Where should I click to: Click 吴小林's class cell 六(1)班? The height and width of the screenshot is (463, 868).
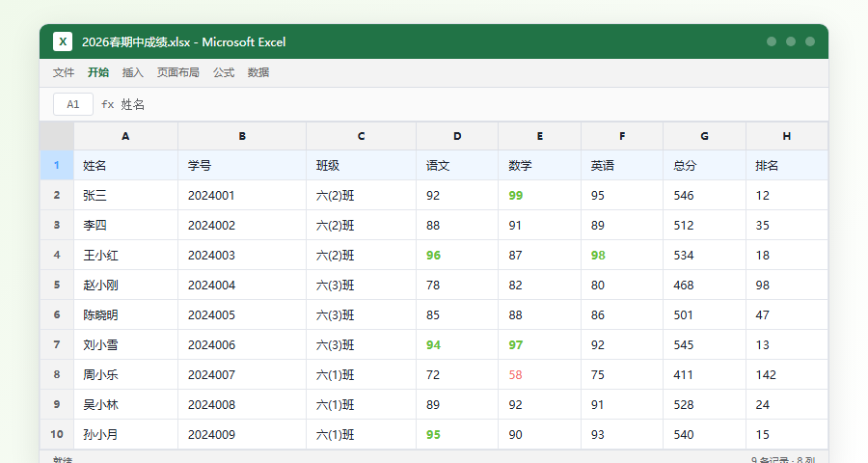pos(361,404)
